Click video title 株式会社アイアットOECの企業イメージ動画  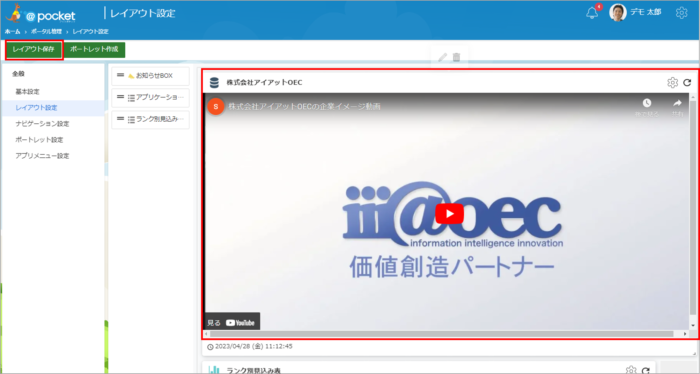tap(304, 107)
